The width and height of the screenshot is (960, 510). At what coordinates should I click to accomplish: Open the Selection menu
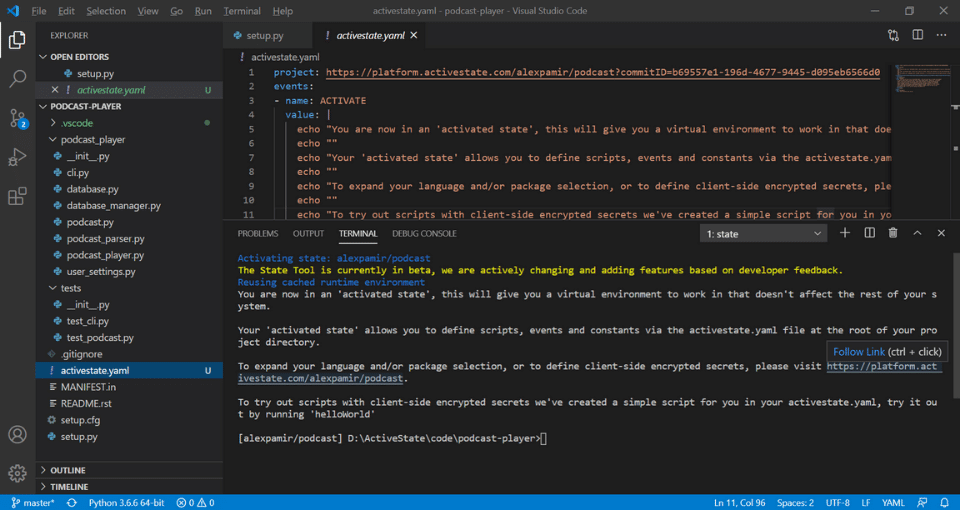(x=106, y=11)
